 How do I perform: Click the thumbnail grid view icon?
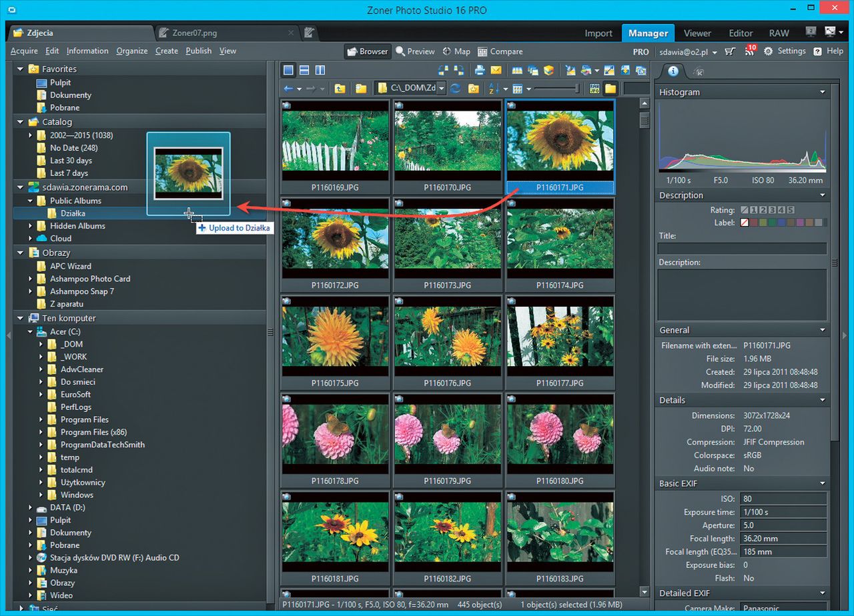click(x=518, y=89)
